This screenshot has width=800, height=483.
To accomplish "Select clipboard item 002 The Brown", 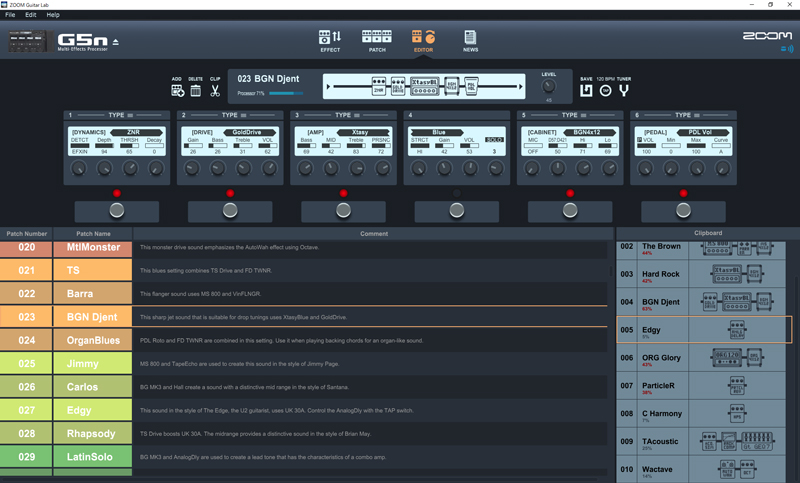I will (x=701, y=249).
